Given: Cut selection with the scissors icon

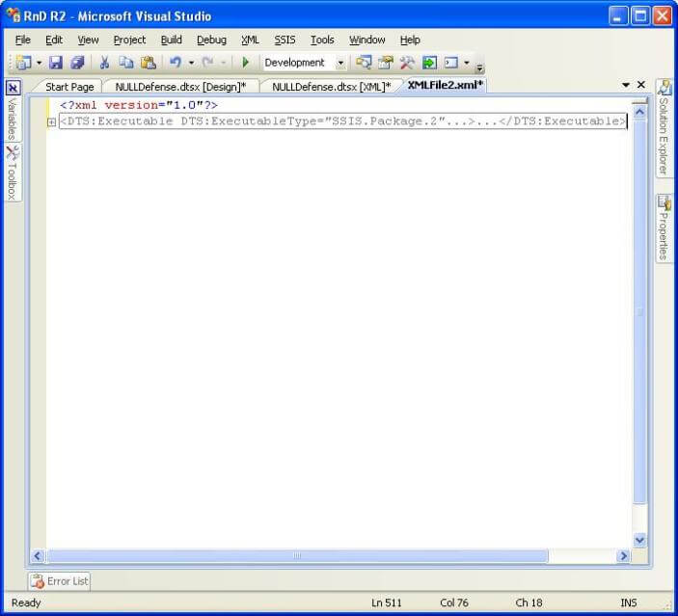Looking at the screenshot, I should click(104, 63).
